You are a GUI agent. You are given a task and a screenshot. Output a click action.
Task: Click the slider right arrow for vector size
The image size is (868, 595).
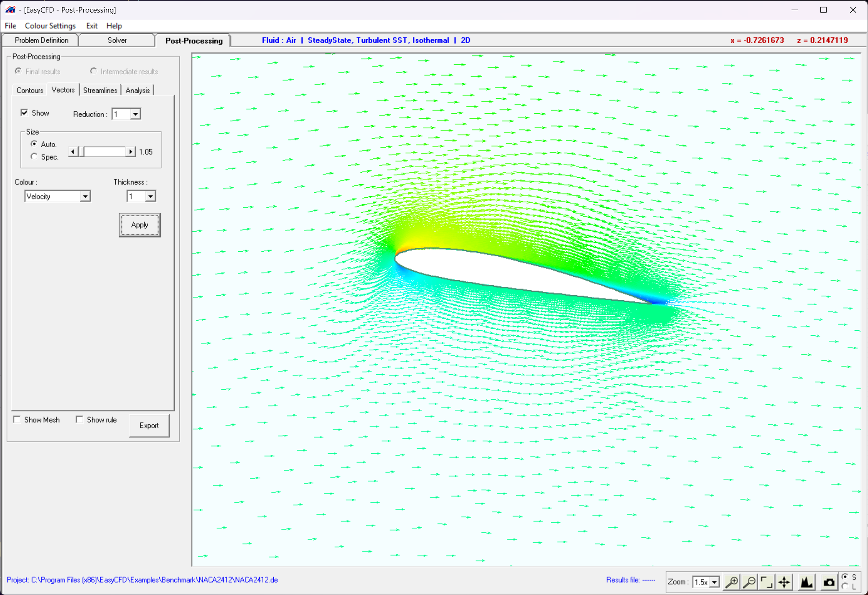[x=131, y=151]
